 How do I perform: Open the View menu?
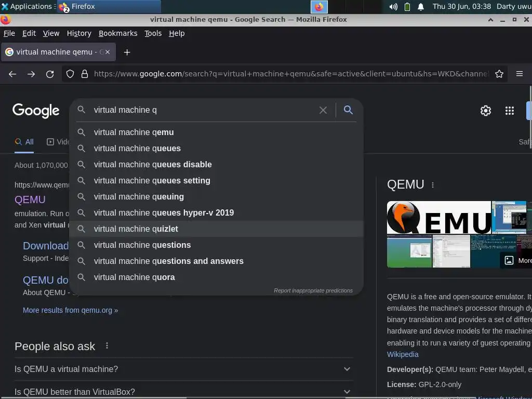51,33
